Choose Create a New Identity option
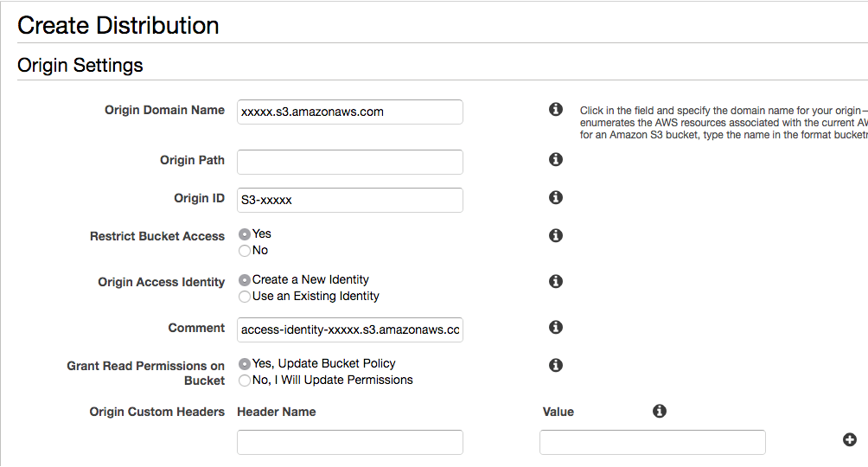 (x=245, y=280)
